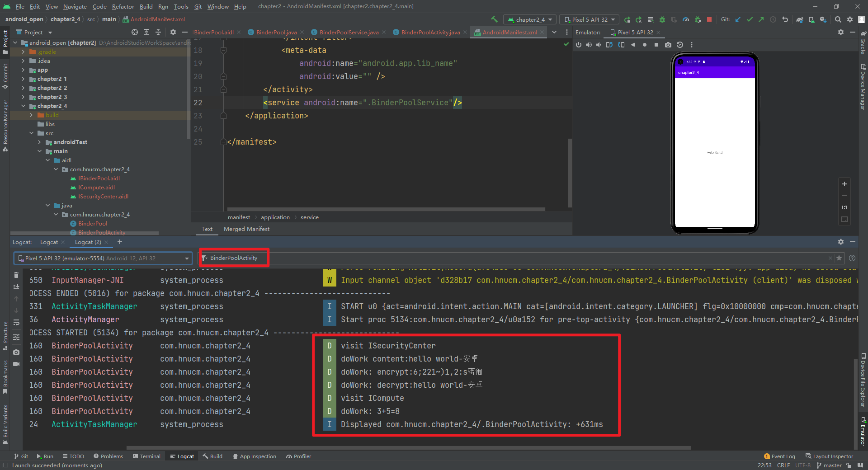This screenshot has width=868, height=470.
Task: Stop the running app with red square
Action: click(709, 19)
